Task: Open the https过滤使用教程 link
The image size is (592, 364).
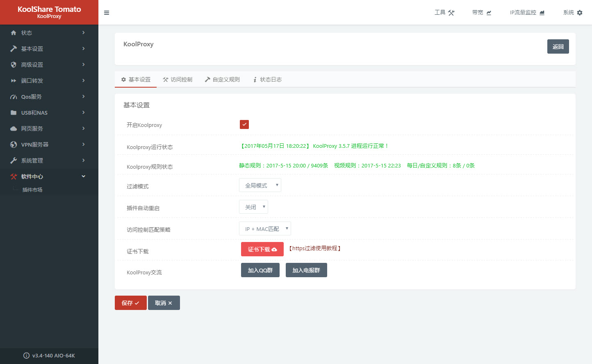Action: point(315,248)
